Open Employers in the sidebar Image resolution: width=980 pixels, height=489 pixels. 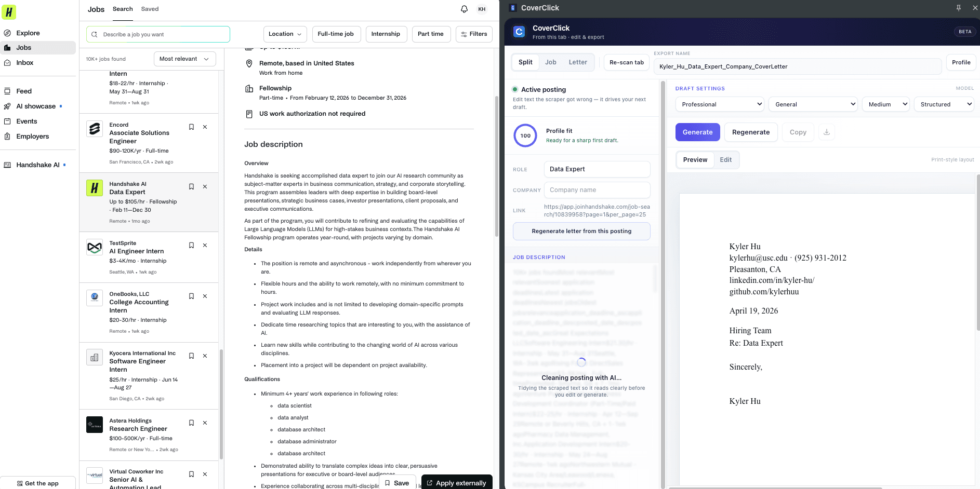click(38, 136)
